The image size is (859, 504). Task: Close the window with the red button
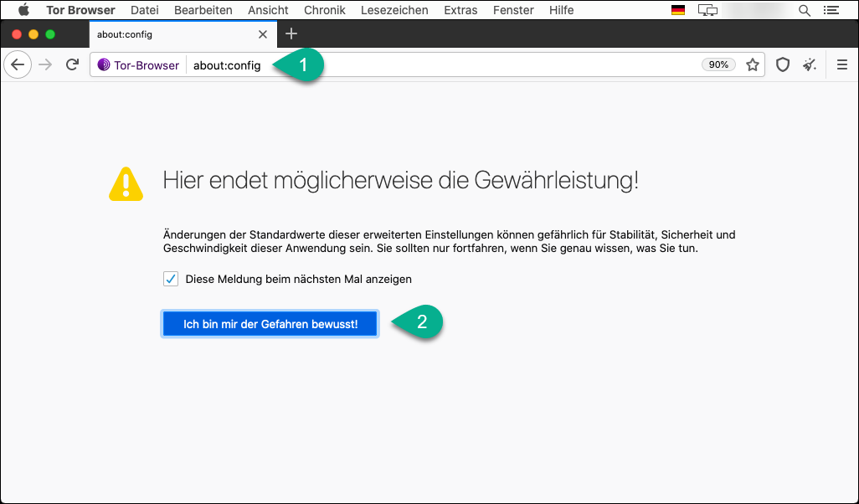tap(17, 34)
